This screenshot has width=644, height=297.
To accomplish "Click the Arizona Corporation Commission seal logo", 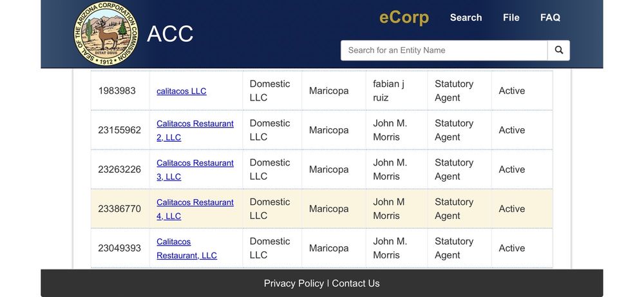I will coord(106,34).
